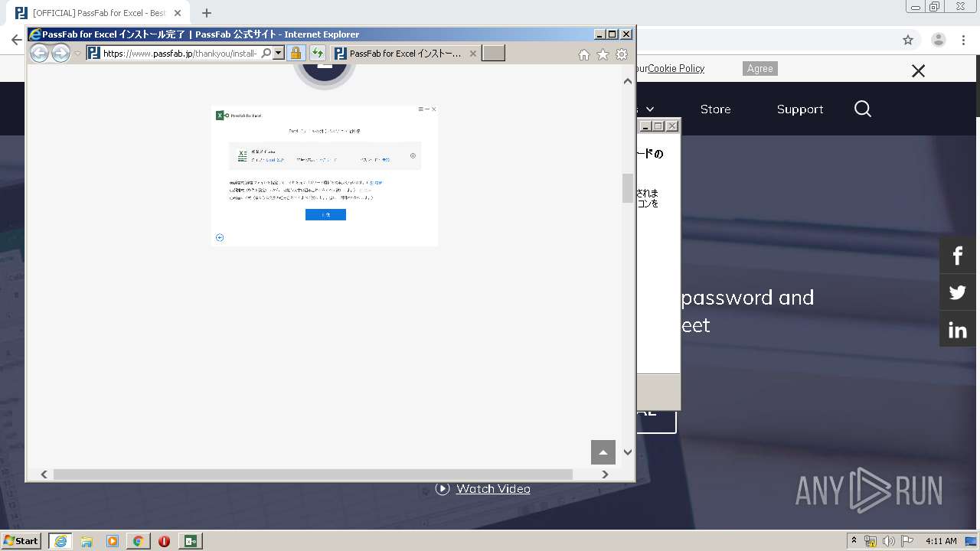
Task: Open a new blank tab in IE
Action: [493, 53]
